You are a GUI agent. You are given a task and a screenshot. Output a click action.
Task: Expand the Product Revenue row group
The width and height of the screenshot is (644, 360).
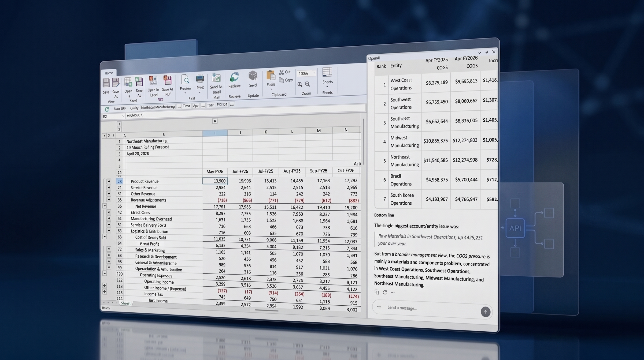[x=109, y=181]
